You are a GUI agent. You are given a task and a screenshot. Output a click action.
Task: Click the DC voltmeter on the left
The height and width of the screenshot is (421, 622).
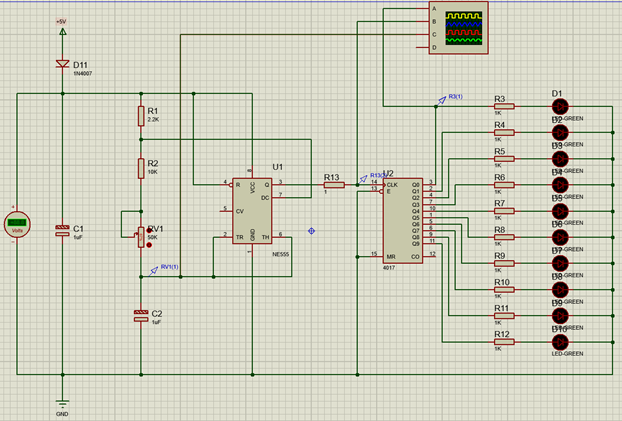tap(16, 224)
